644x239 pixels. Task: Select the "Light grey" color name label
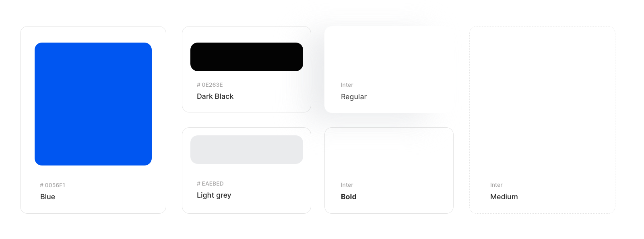click(214, 195)
